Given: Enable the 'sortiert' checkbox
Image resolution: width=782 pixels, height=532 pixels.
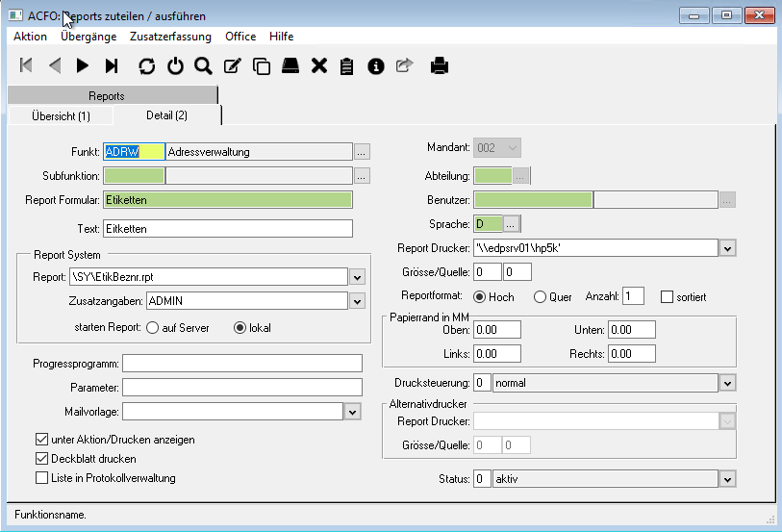Looking at the screenshot, I should point(667,296).
